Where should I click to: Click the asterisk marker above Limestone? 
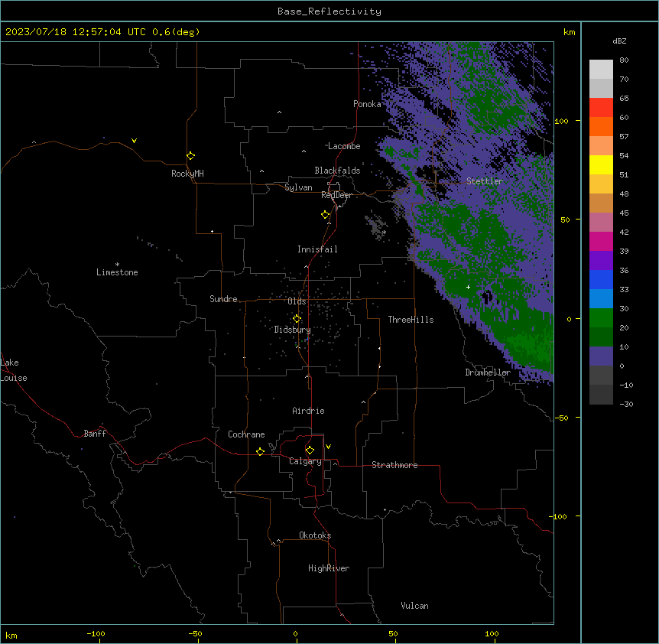[x=117, y=265]
